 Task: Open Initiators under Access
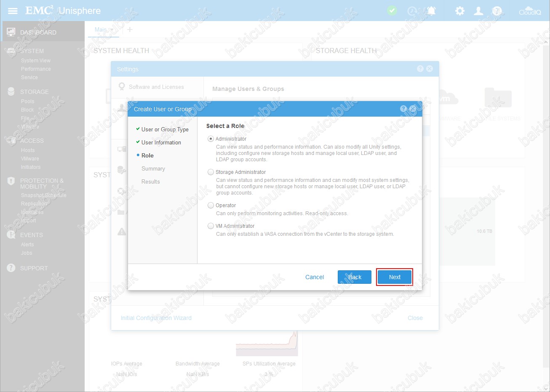point(31,167)
